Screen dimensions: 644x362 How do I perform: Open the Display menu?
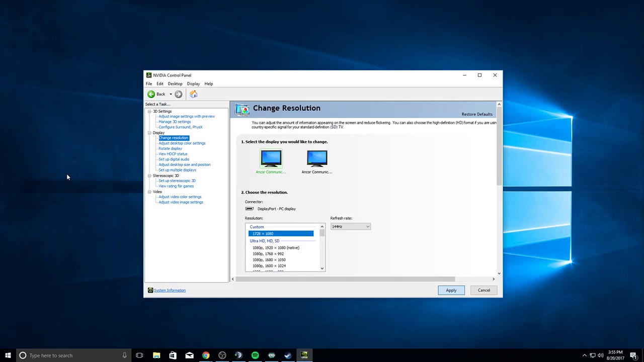tap(193, 84)
